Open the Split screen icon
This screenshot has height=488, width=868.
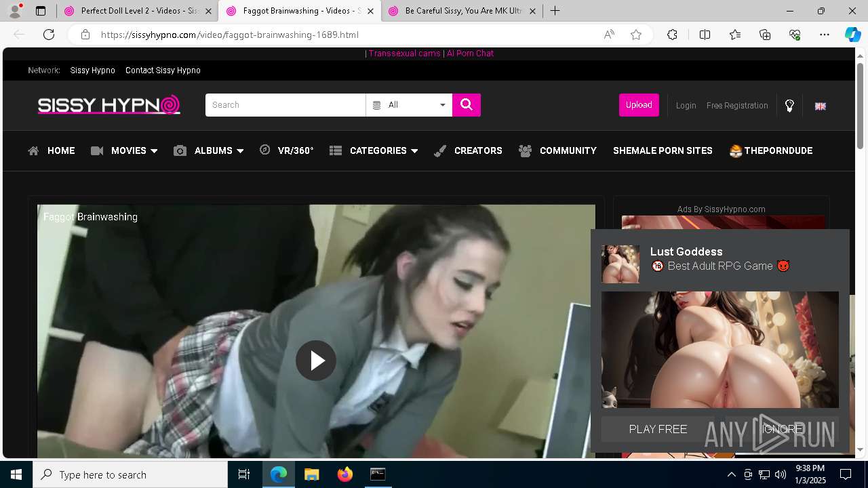705,35
